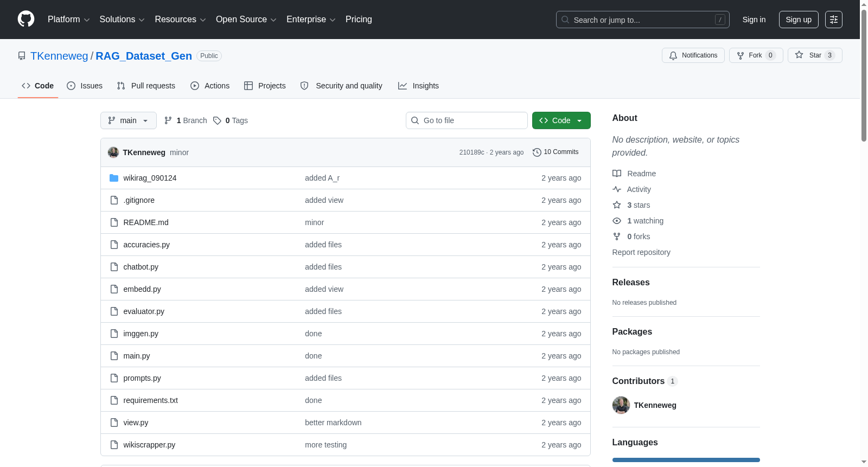This screenshot has height=467, width=868.
Task: Switch to the Pull requests tab
Action: tap(146, 86)
